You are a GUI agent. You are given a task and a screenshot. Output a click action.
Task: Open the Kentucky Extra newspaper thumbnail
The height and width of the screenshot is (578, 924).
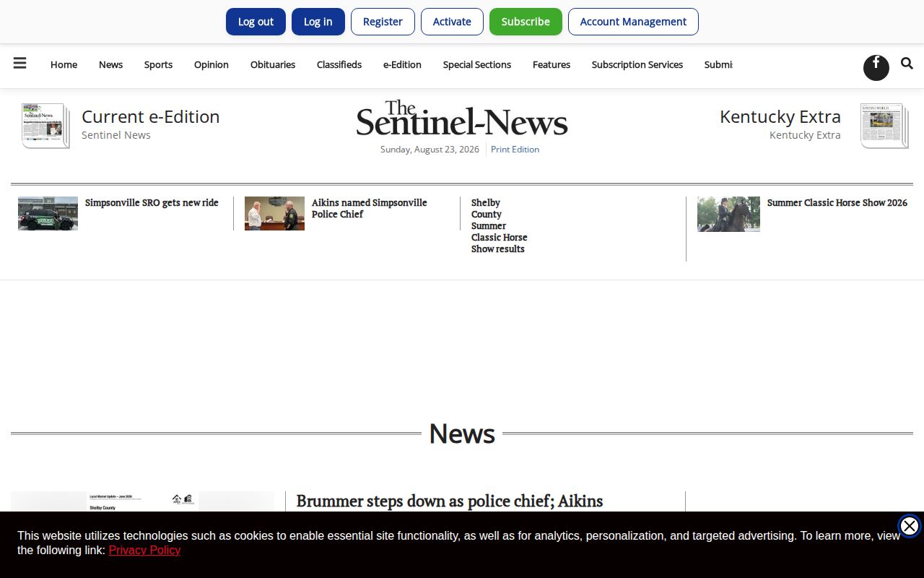[884, 126]
